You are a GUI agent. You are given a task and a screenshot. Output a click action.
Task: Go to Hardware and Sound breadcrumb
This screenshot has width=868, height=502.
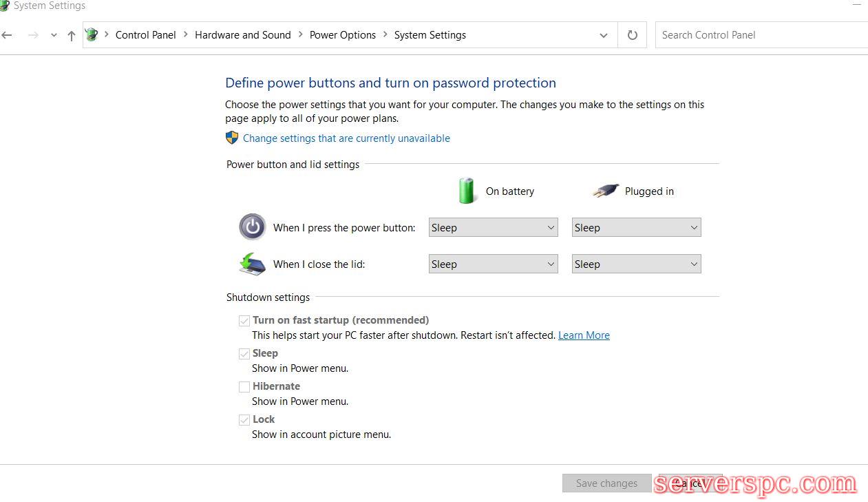click(x=242, y=35)
